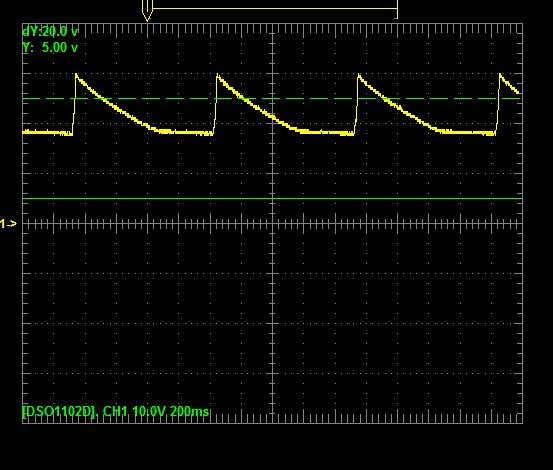Click the first sawtooth peak of the waveform
This screenshot has height=470, width=553.
76,75
